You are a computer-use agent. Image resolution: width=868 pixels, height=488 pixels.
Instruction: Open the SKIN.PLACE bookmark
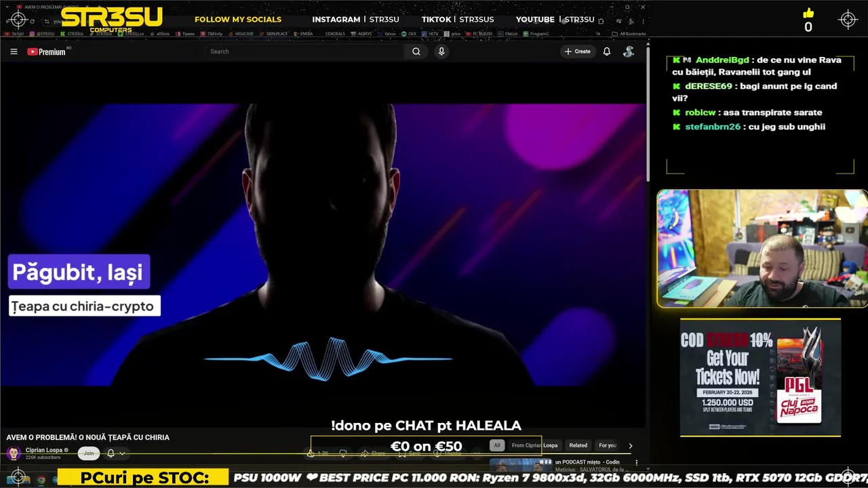274,33
